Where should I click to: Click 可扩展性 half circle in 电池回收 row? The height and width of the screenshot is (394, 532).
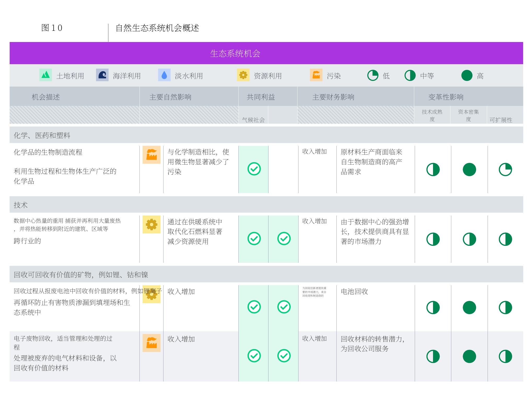(x=505, y=308)
